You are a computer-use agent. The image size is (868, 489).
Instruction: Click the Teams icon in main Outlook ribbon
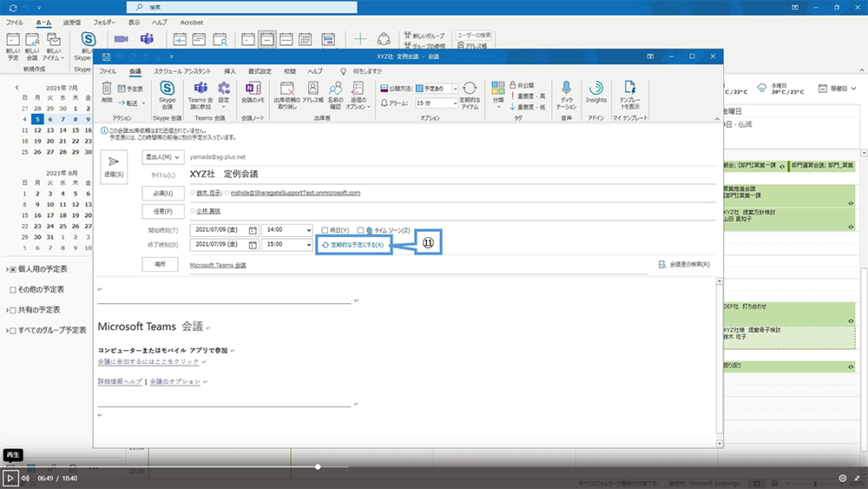(147, 39)
